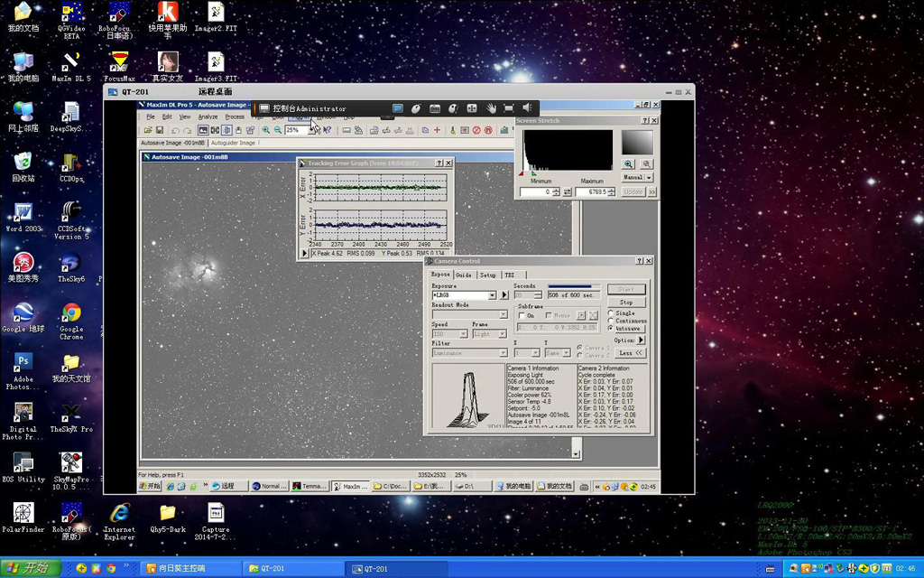Viewport: 924px width, 578px height.
Task: Open Google Chrome desktop shortcut
Action: (x=71, y=321)
